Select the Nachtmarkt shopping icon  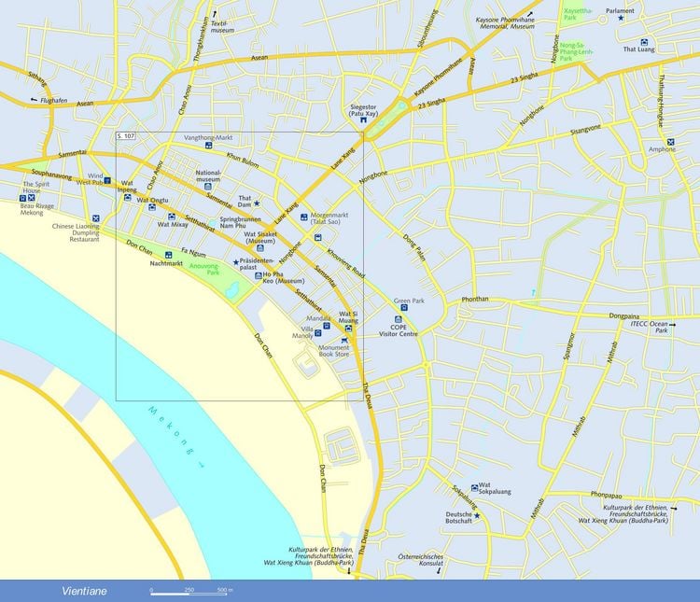coord(168,255)
